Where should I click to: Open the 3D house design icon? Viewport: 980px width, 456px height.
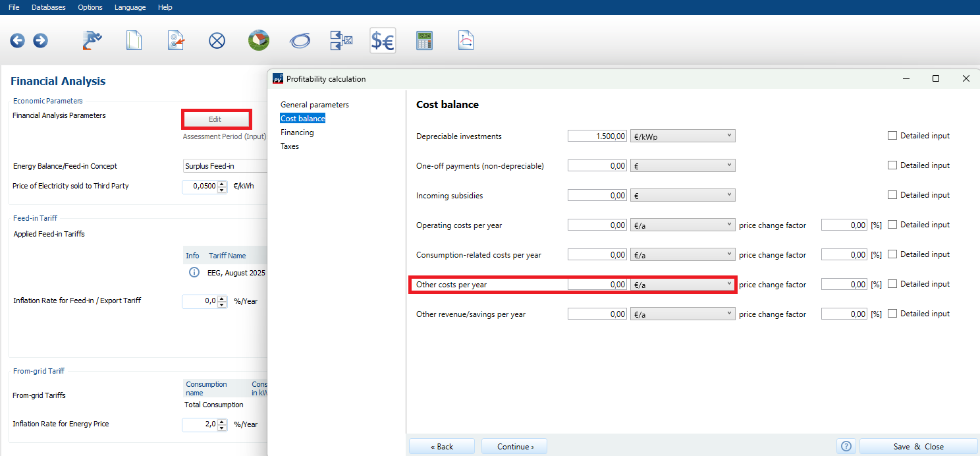[258, 41]
